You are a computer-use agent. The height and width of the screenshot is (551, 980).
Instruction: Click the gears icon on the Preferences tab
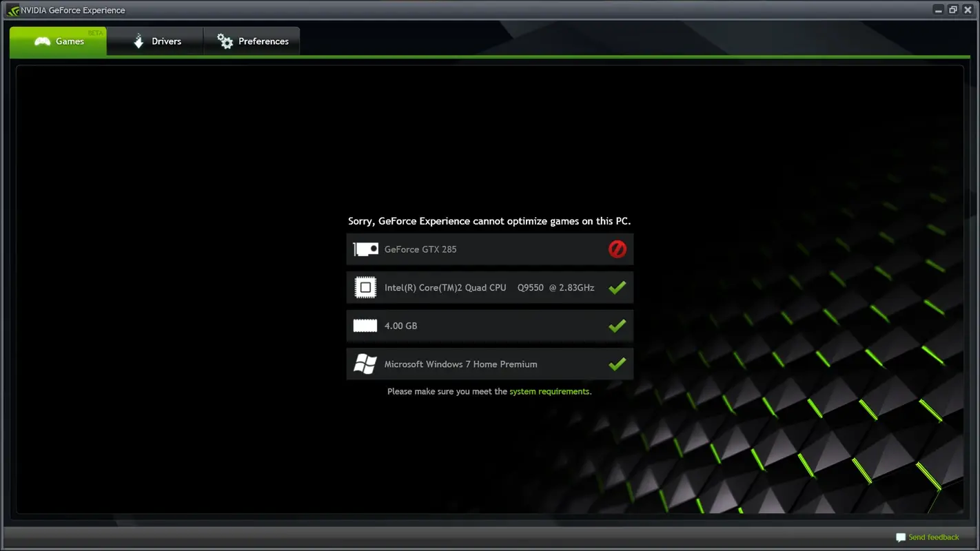point(225,41)
